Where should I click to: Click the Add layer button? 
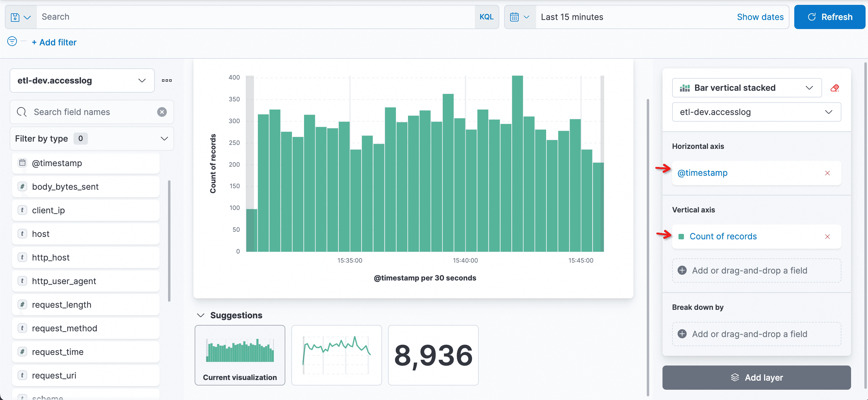756,377
